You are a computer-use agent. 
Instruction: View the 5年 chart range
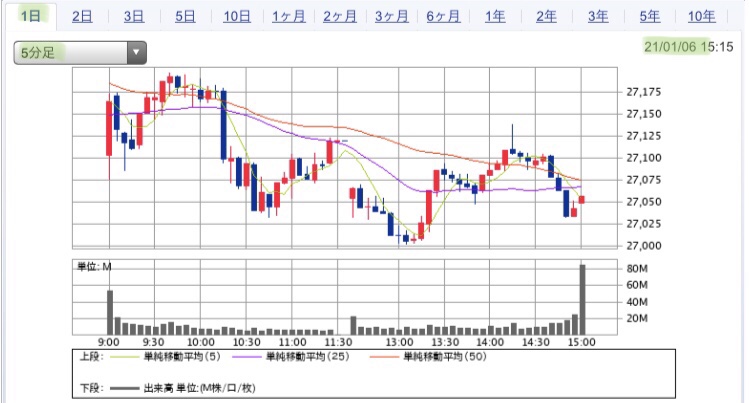tap(650, 17)
